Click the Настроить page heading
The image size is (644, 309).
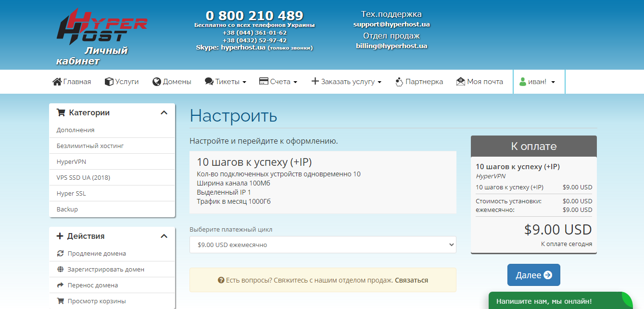pyautogui.click(x=233, y=116)
